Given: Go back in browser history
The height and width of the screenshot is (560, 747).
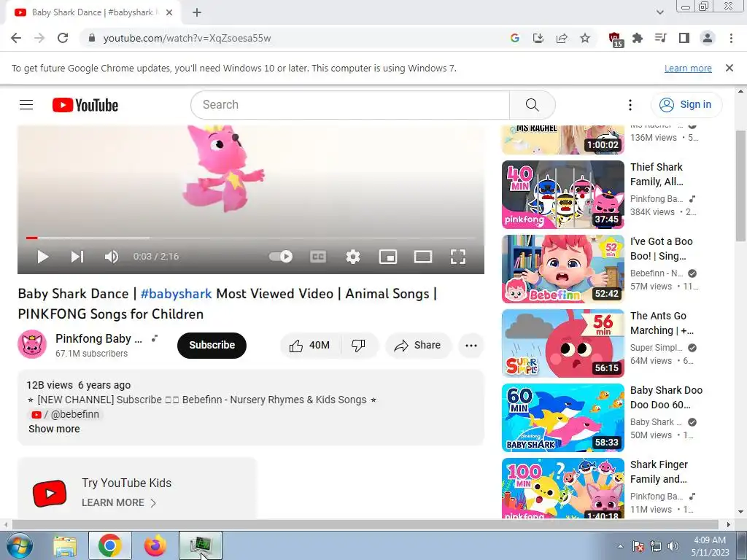Looking at the screenshot, I should (x=16, y=38).
